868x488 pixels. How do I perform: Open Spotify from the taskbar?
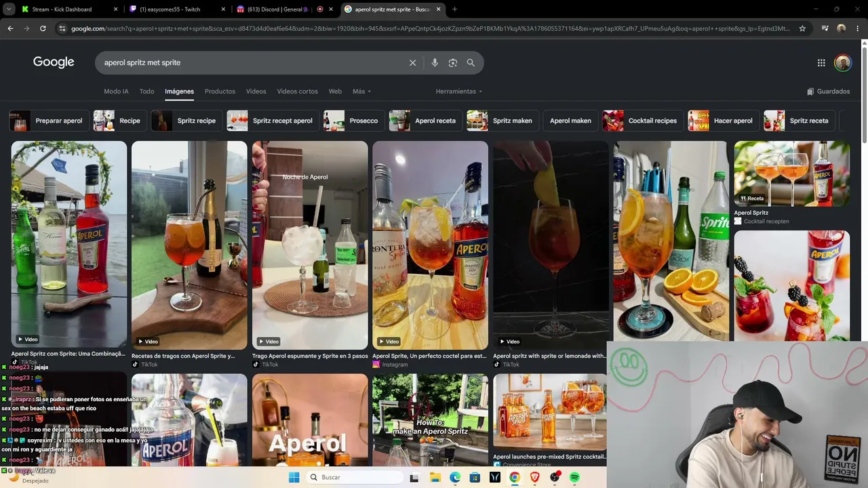pyautogui.click(x=574, y=477)
